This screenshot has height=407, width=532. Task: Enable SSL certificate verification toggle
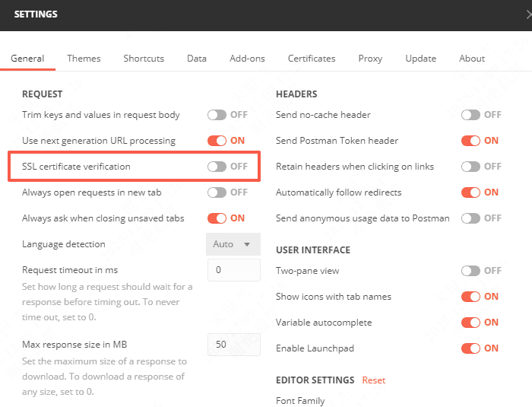coord(217,167)
